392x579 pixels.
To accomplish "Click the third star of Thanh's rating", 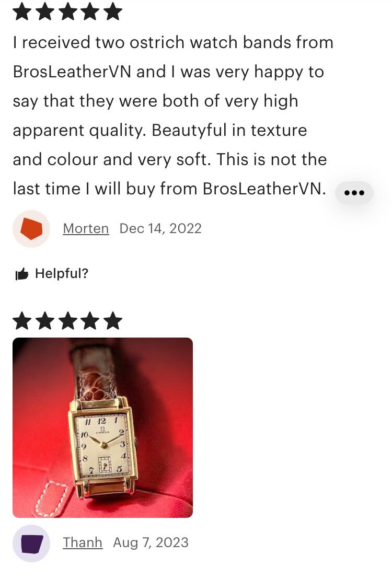I will coord(67,320).
